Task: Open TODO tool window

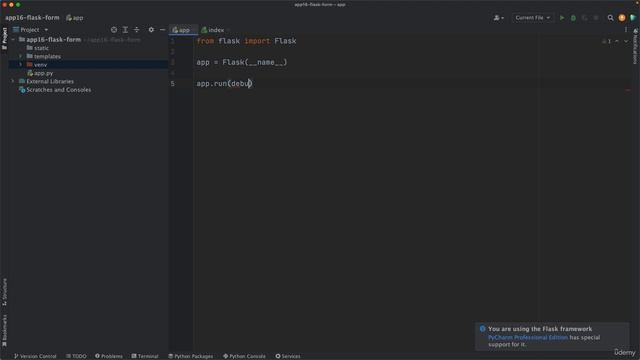Action: click(x=76, y=356)
